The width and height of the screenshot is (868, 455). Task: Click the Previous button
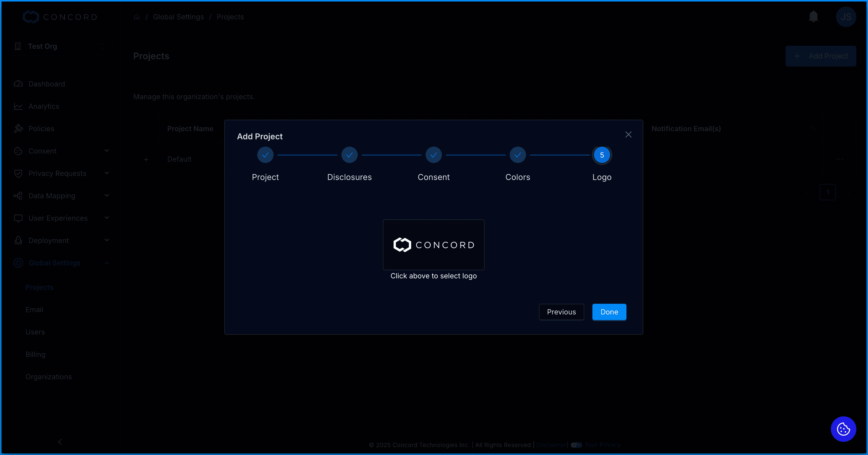click(x=561, y=312)
